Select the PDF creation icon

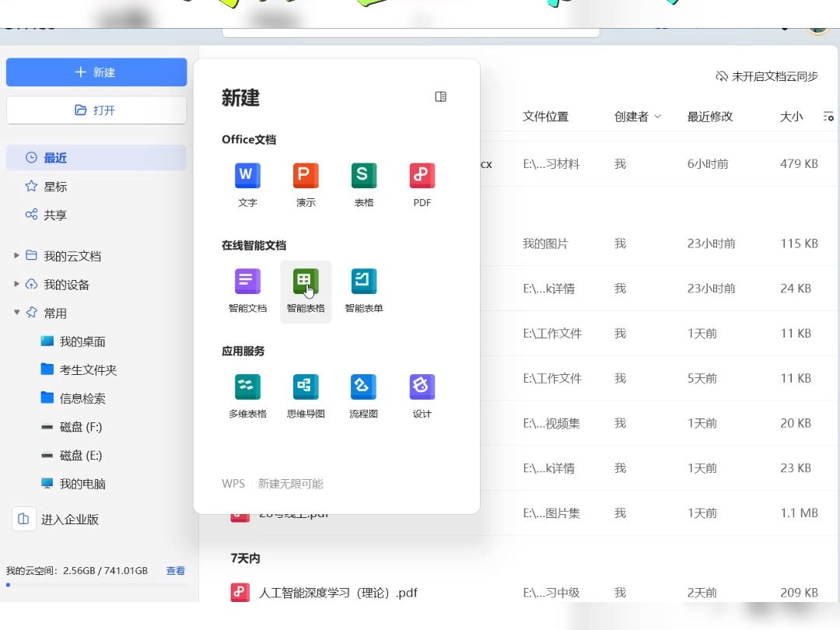click(x=422, y=175)
